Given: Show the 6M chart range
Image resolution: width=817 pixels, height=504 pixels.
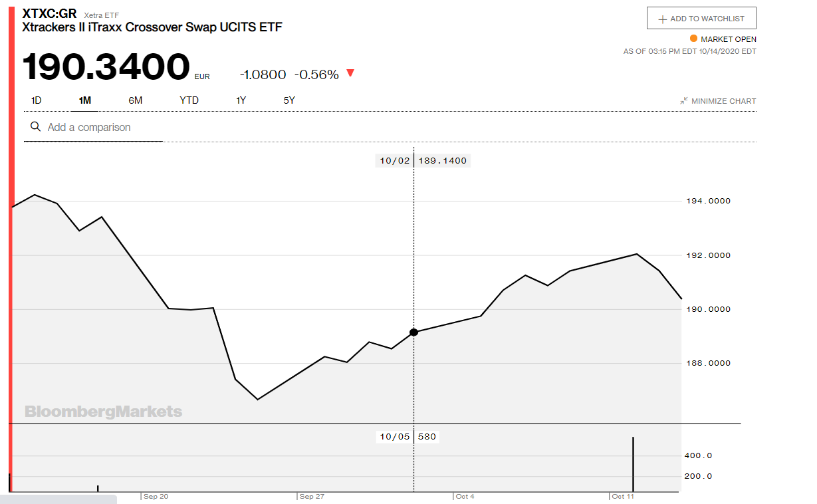Looking at the screenshot, I should tap(136, 100).
